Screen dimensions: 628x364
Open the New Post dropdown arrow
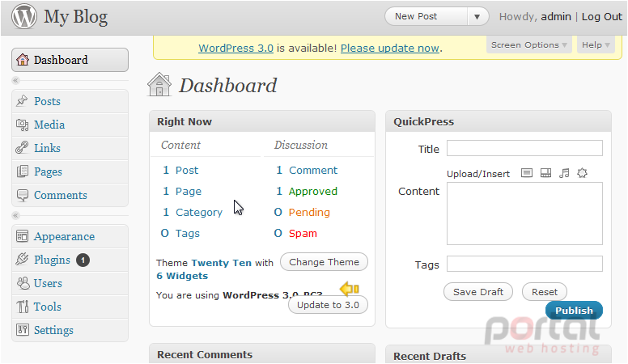[x=477, y=17]
